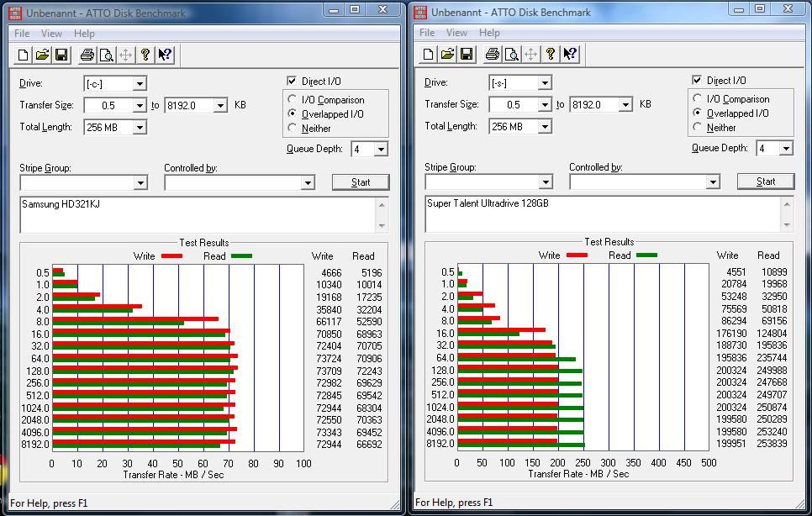
Task: Select I/O Comparison radio in left window
Action: tap(292, 99)
